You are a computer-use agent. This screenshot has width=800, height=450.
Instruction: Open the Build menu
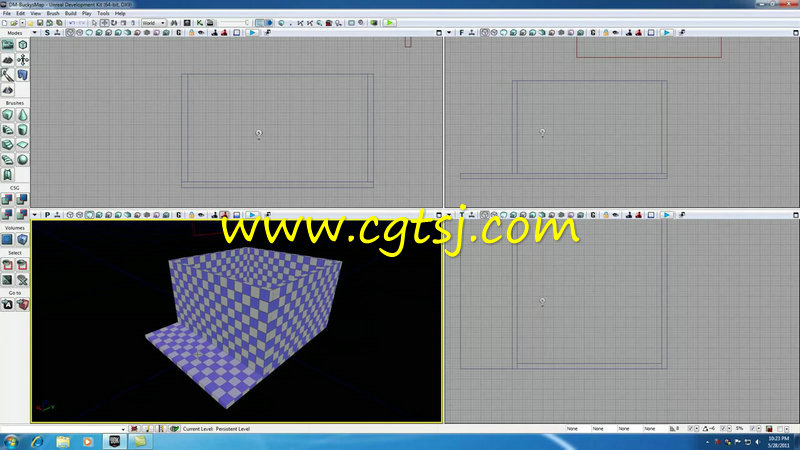click(x=71, y=13)
